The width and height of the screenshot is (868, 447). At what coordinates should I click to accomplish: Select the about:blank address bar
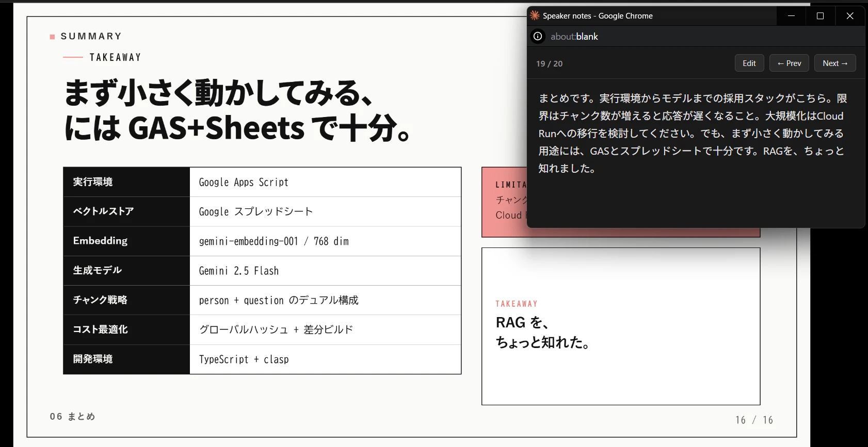point(574,36)
